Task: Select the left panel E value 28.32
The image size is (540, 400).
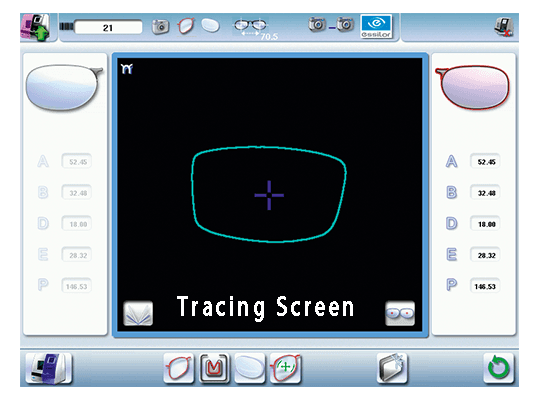Action: pos(77,255)
